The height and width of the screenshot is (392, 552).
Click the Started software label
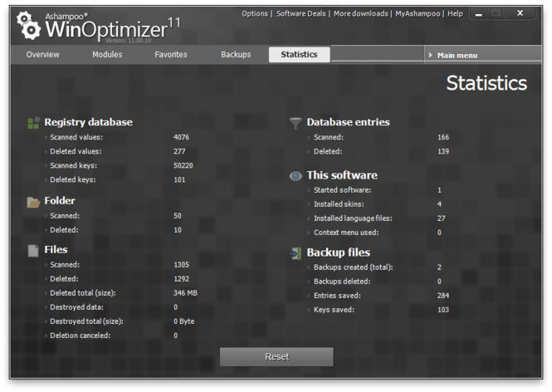tap(343, 190)
